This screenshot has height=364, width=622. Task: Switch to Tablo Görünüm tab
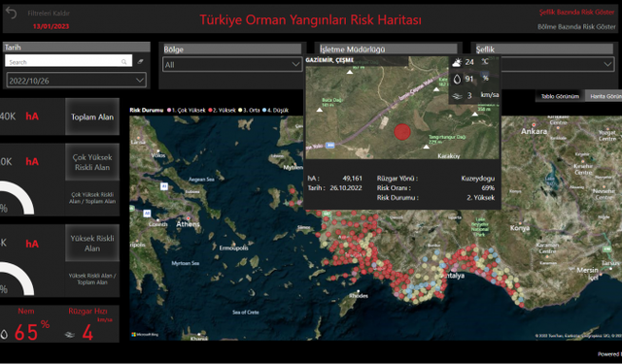[x=560, y=96]
